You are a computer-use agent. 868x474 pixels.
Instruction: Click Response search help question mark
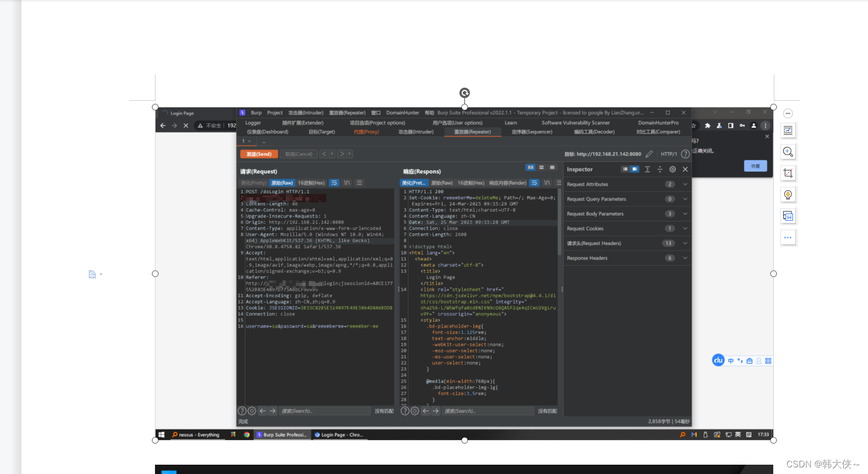pos(405,411)
